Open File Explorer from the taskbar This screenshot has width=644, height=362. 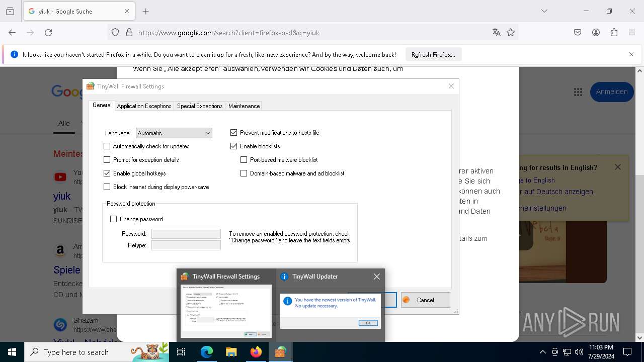231,352
